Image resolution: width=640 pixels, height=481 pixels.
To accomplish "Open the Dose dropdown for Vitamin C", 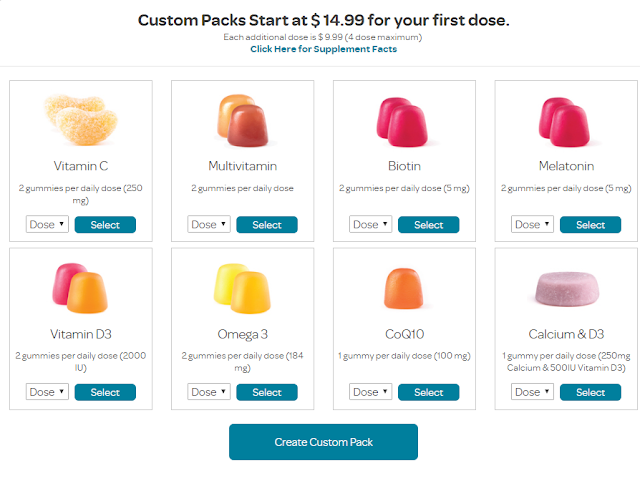I will click(47, 225).
